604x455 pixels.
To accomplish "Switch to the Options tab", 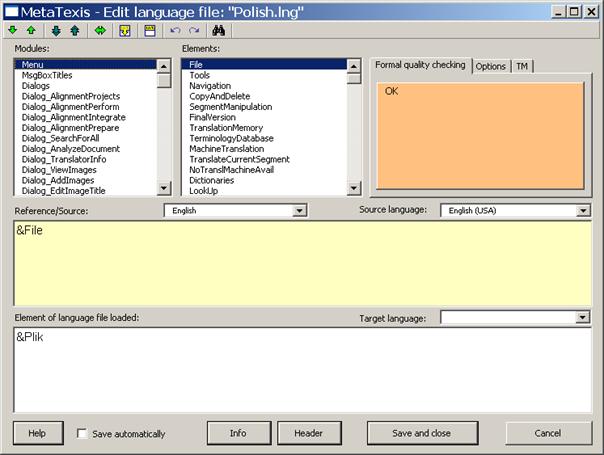I will (x=491, y=66).
